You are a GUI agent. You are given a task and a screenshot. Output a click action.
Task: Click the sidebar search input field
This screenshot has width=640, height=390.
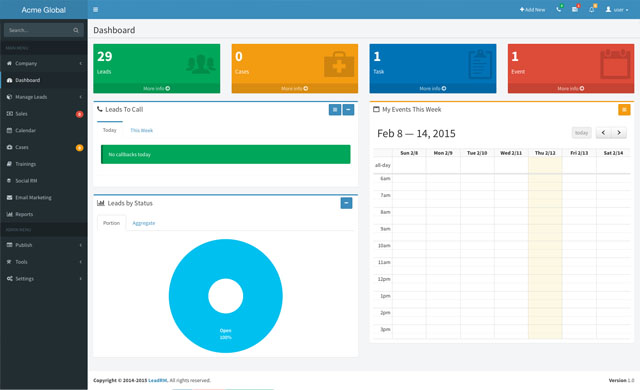(40, 30)
